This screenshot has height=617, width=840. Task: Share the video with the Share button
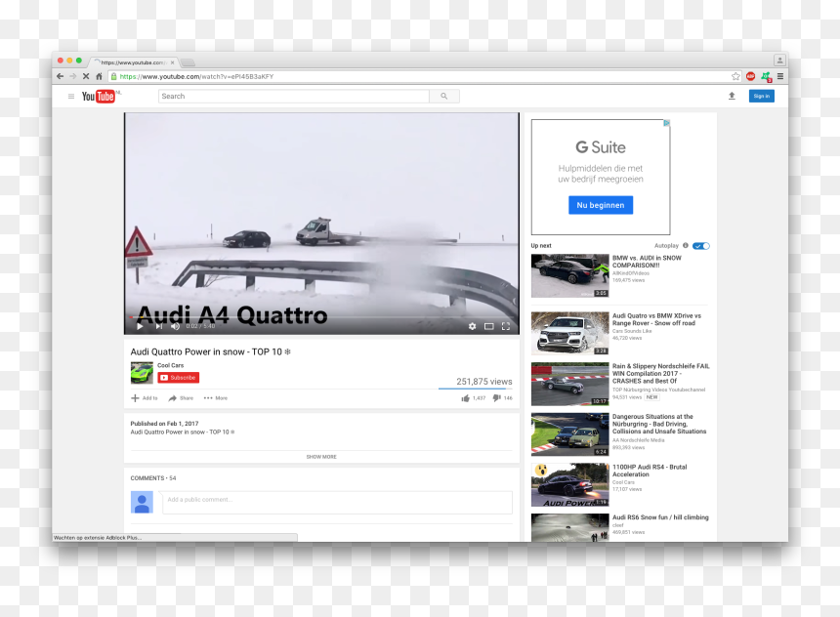click(x=181, y=398)
